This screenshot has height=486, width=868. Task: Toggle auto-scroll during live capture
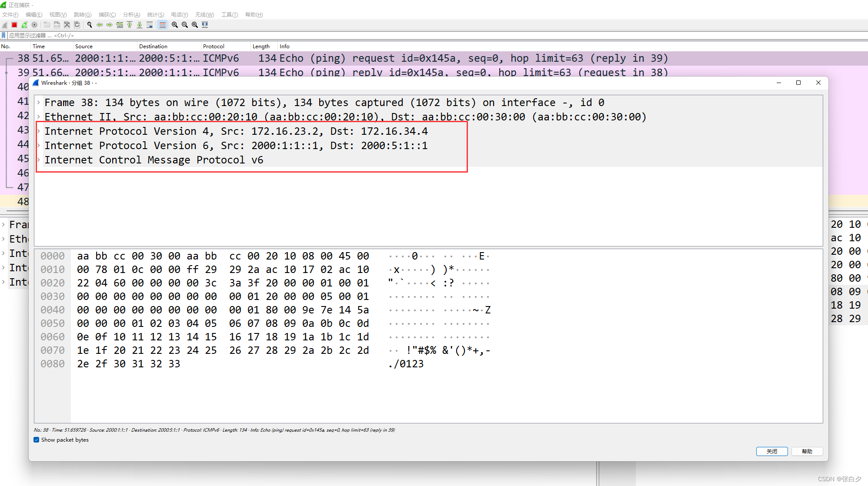[150, 25]
